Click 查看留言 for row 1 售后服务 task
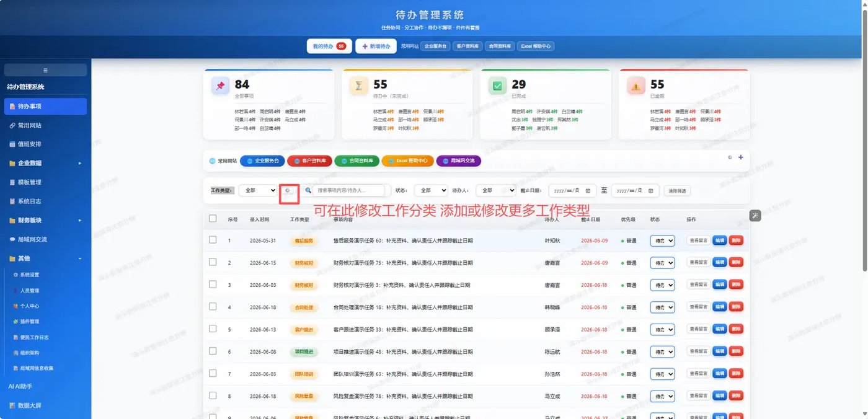 [x=698, y=240]
